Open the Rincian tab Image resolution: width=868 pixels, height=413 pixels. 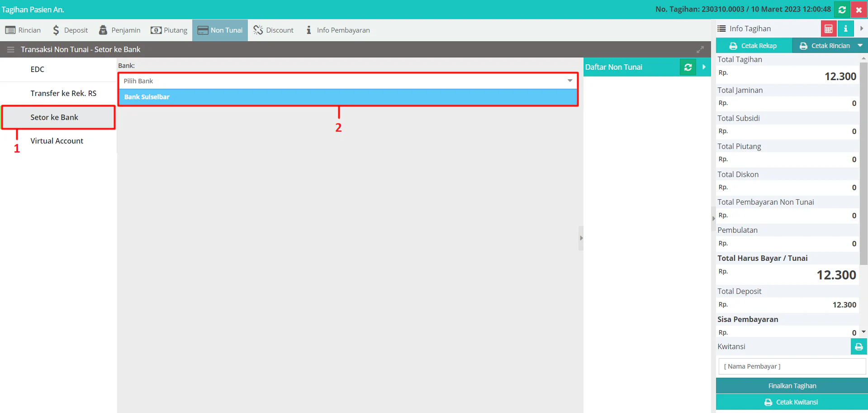23,30
